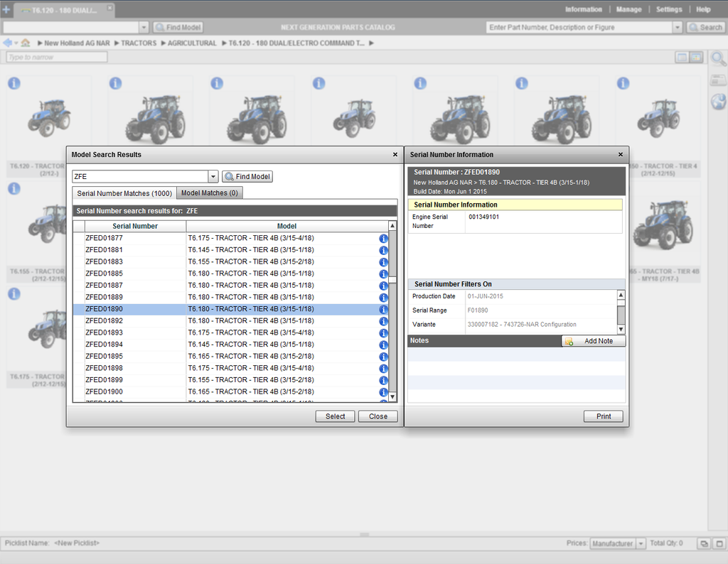728x564 pixels.
Task: Click the back arrow navigation icon
Action: (x=7, y=43)
